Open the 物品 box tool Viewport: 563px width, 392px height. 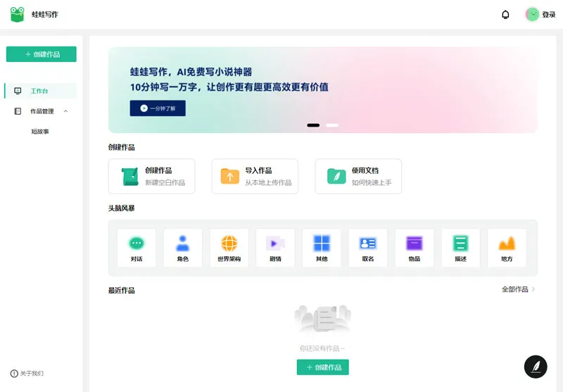415,248
